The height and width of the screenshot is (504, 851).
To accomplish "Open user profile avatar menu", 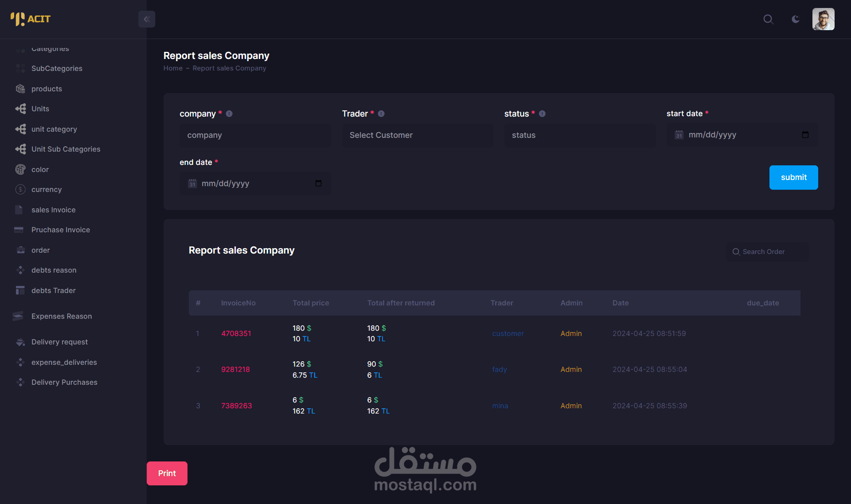I will 823,19.
